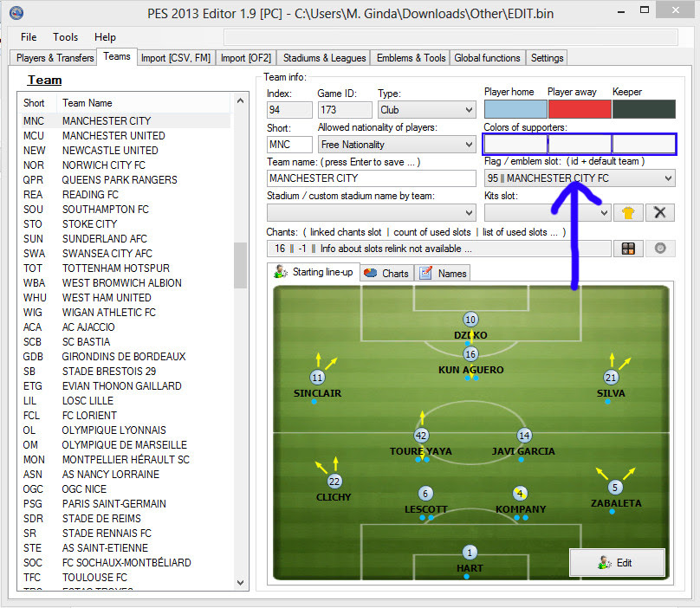Click the Team name input field

pyautogui.click(x=372, y=178)
